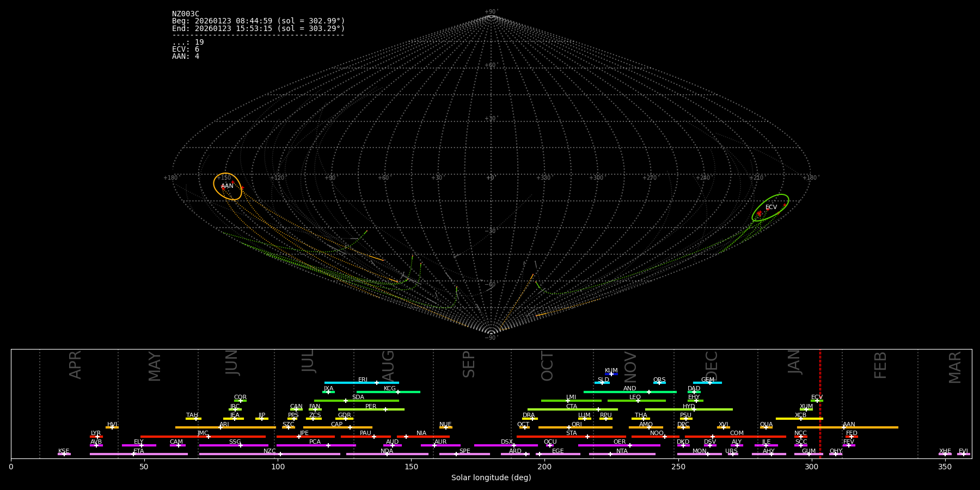Click the NTA shower label
Image resolution: width=980 pixels, height=490 pixels.
pyautogui.click(x=622, y=451)
